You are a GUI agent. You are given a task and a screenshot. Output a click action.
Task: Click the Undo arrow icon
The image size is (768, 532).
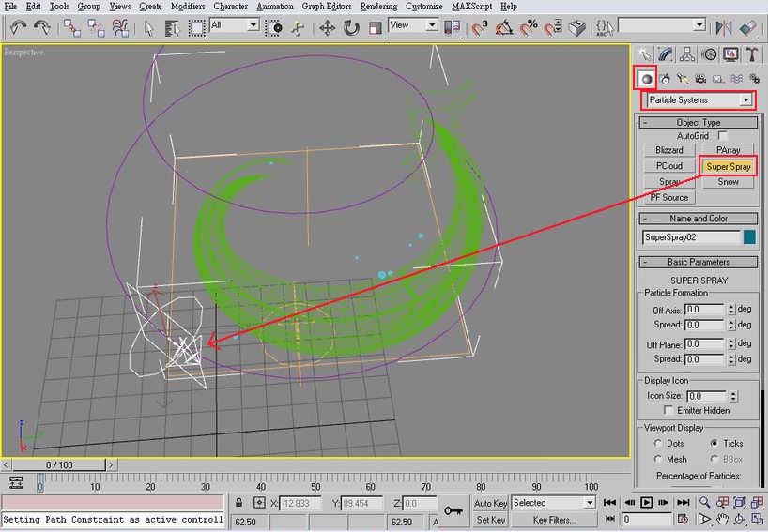(x=18, y=27)
